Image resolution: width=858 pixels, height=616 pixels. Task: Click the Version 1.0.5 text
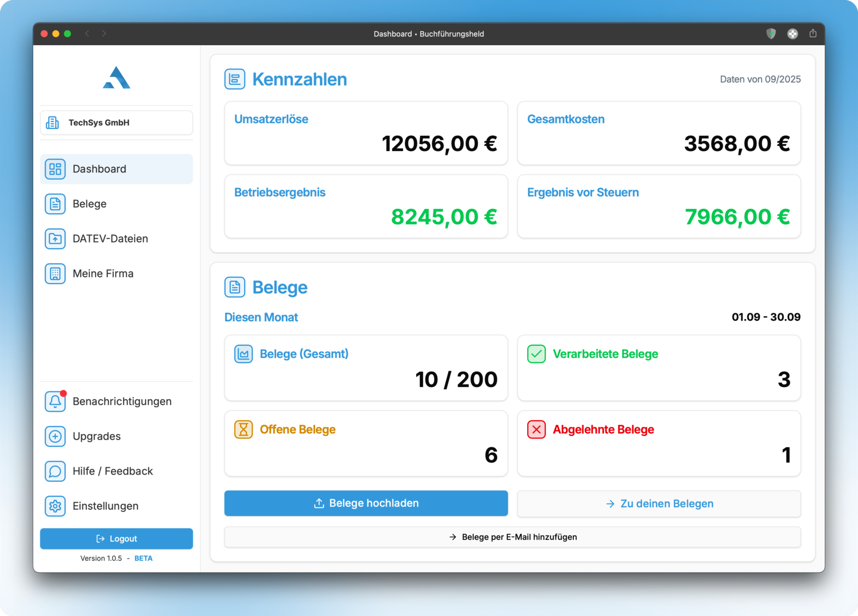pyautogui.click(x=101, y=559)
